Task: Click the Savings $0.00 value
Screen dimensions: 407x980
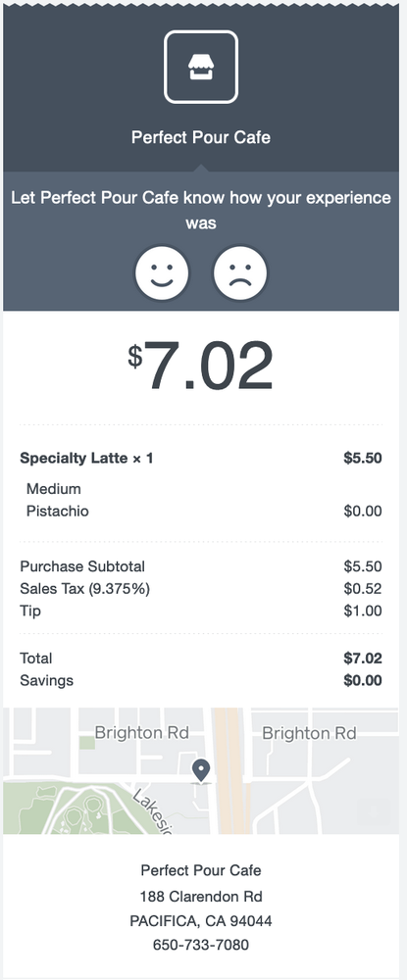Action: coord(363,680)
